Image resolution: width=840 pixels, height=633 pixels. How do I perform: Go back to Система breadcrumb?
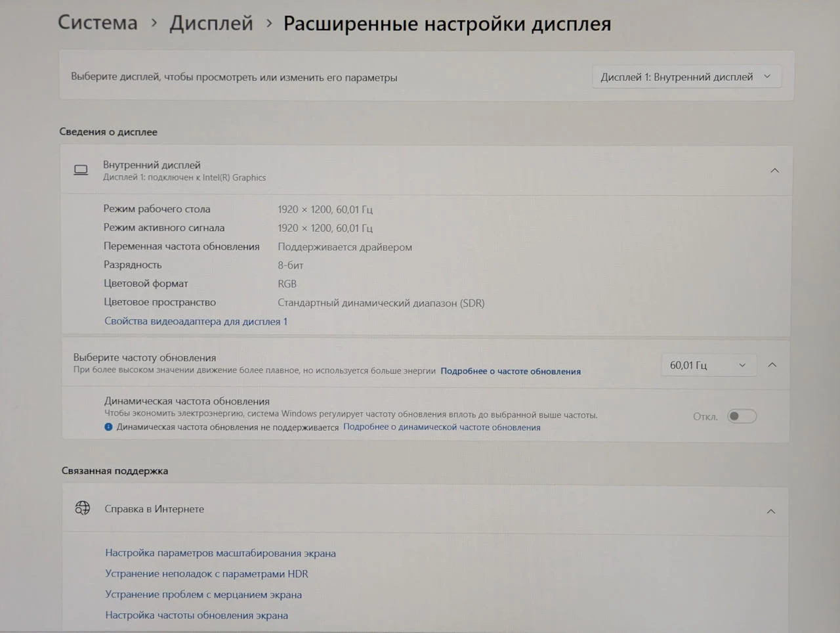98,22
